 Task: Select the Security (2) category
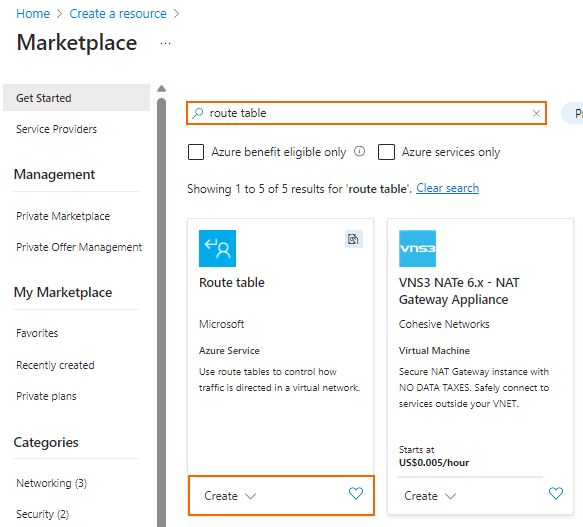point(43,514)
